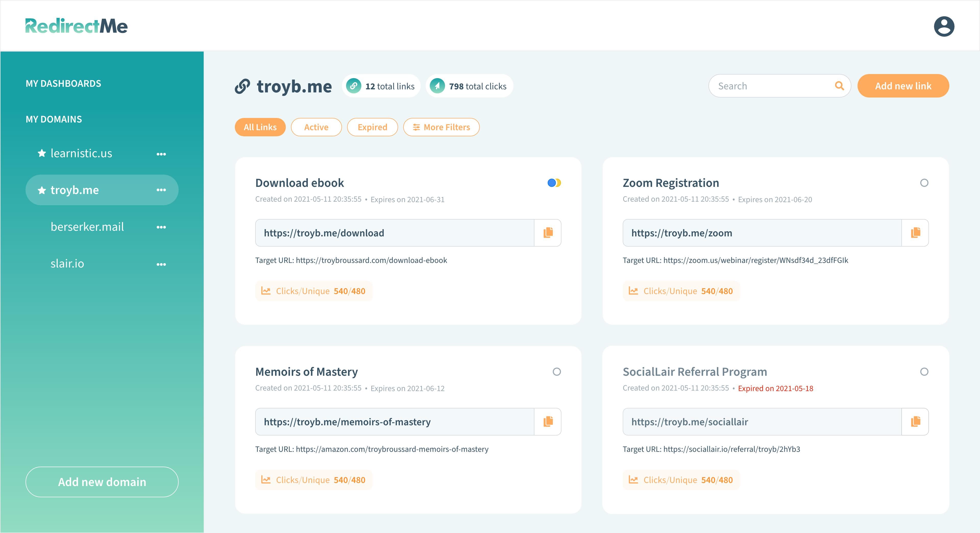
Task: Copy the troyb.me/download short link
Action: click(547, 233)
